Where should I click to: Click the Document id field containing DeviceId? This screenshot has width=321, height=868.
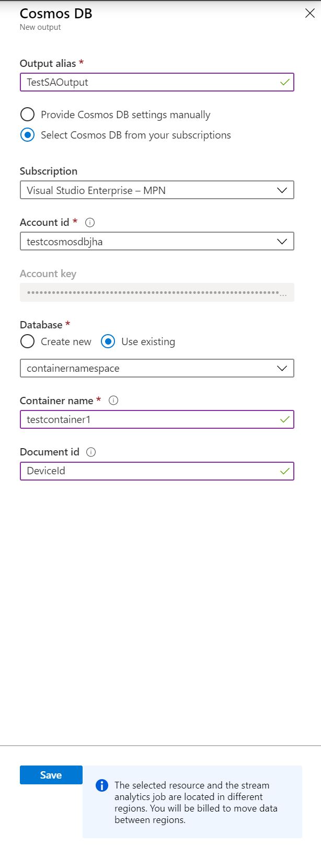(146, 471)
